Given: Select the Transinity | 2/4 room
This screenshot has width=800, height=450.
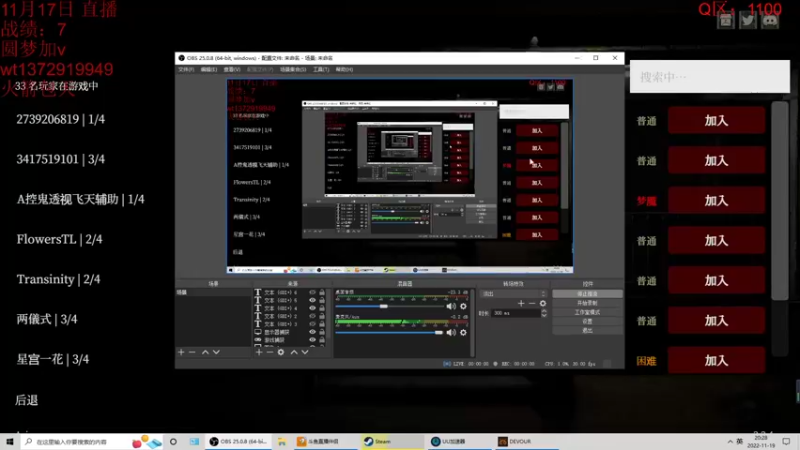Looking at the screenshot, I should (x=58, y=280).
